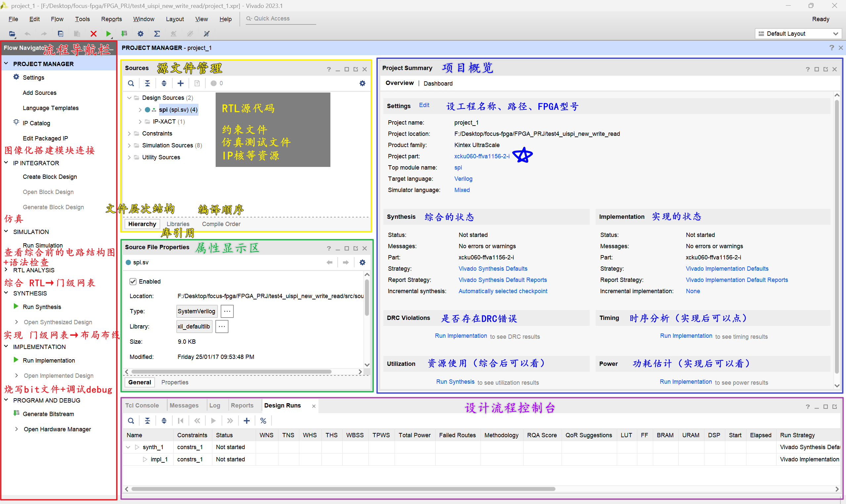Collapse all in the Sources panel
The image size is (846, 504).
[x=148, y=83]
